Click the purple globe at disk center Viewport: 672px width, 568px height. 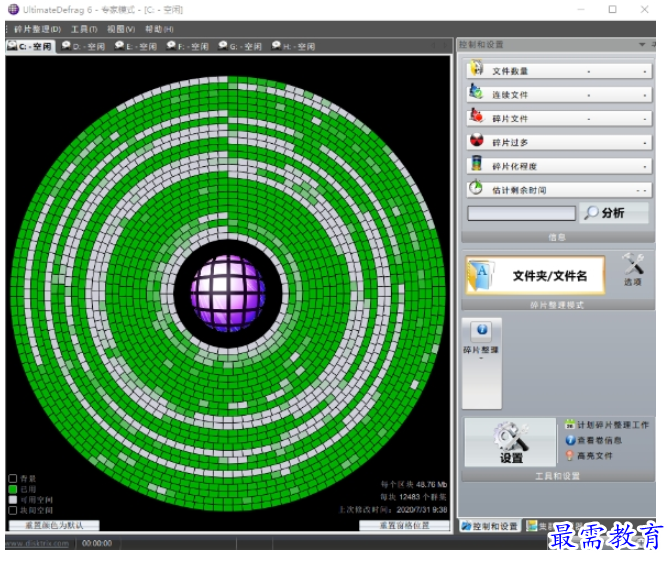coord(228,294)
